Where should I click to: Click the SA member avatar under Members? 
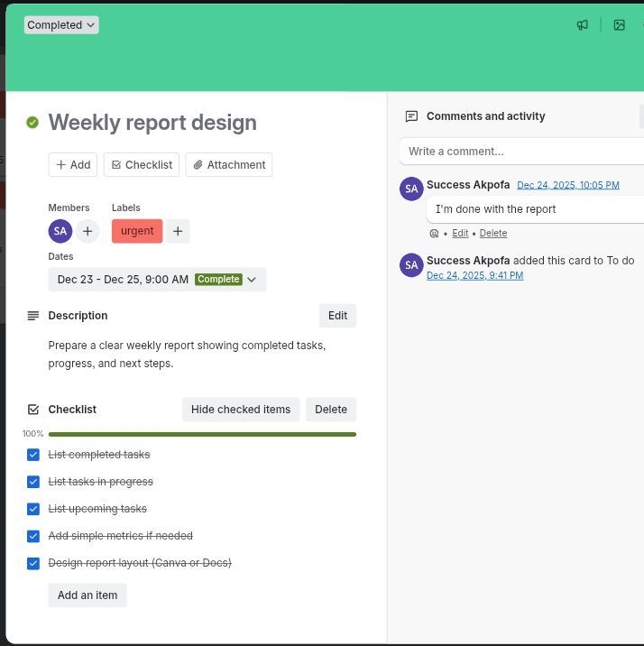(60, 231)
